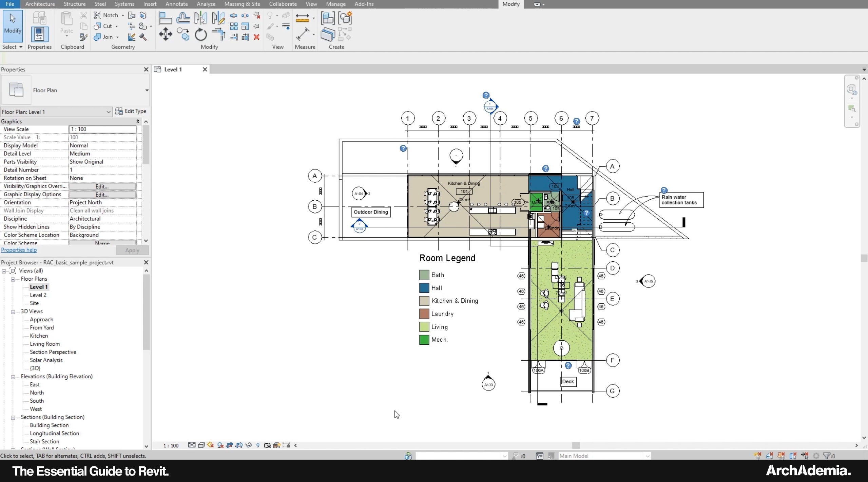Select the Move tool in Modify panel

165,34
